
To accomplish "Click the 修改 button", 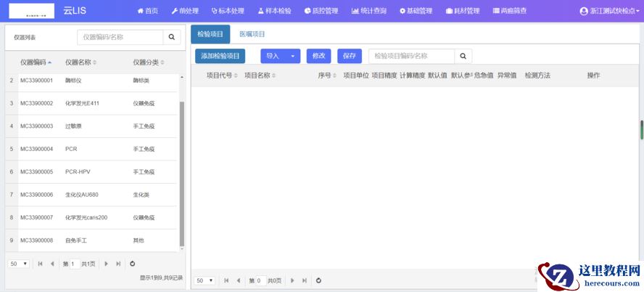I will click(x=318, y=56).
